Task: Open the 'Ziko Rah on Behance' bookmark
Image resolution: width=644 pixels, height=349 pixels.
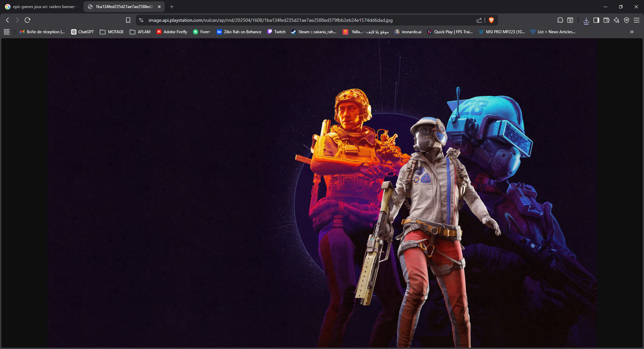Action: 239,32
